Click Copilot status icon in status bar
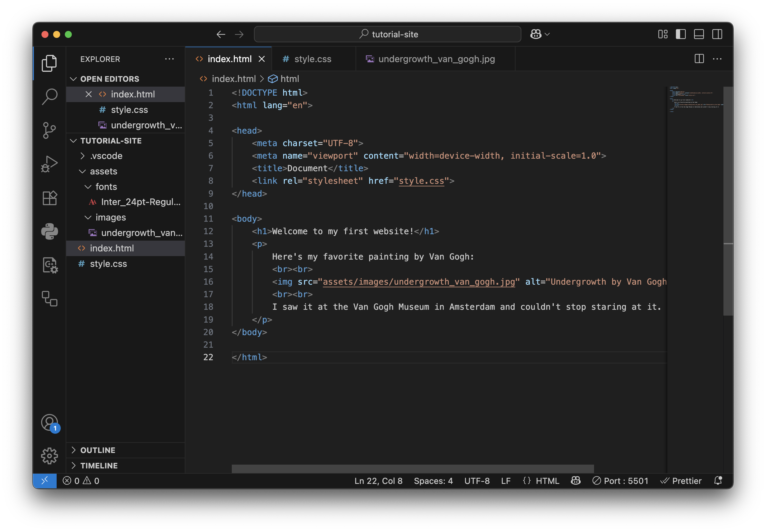Viewport: 766px width, 532px height. [575, 481]
